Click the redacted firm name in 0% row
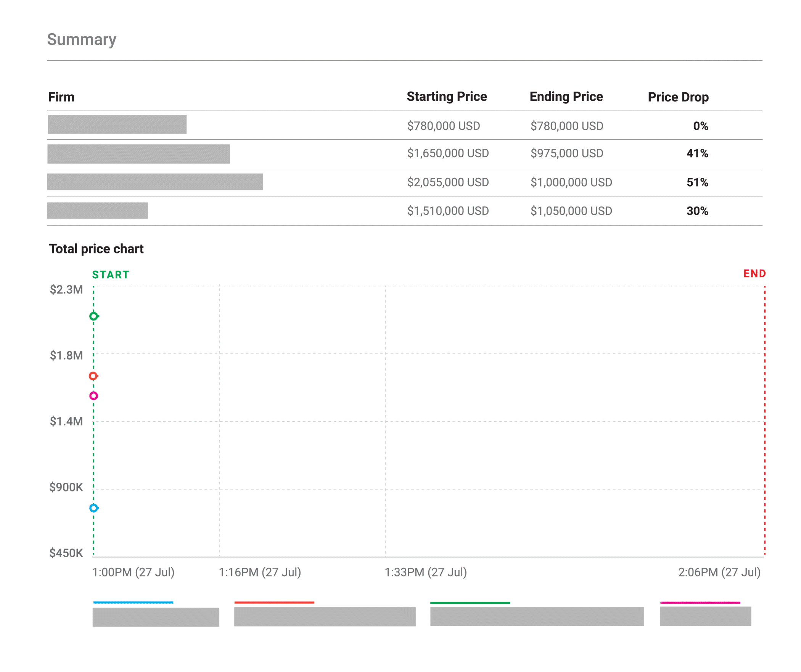The image size is (801, 672). pos(117,125)
